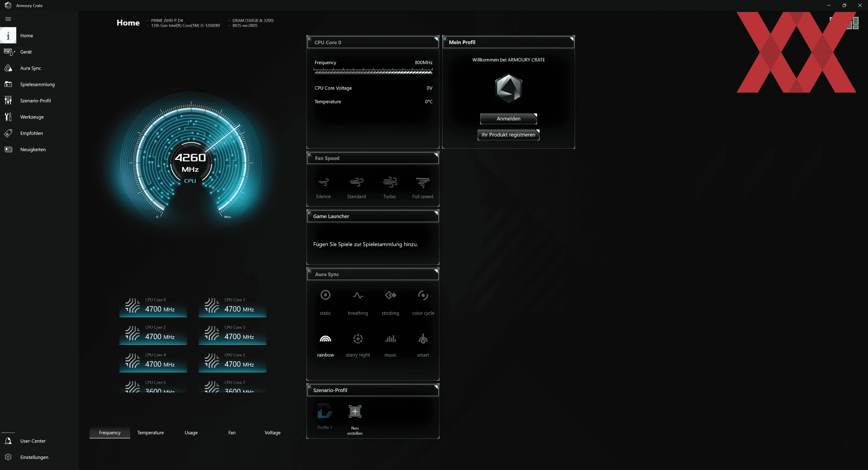Open Aura Sync from the sidebar
The width and height of the screenshot is (868, 470).
(30, 68)
